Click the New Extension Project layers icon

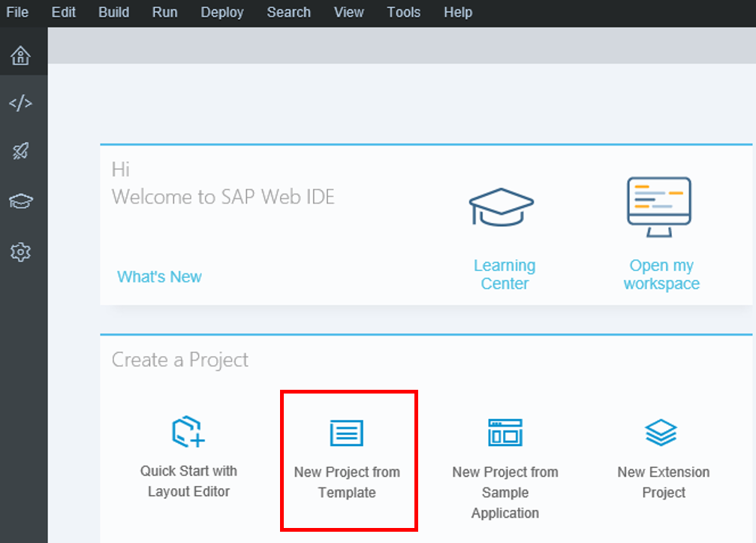pos(661,432)
